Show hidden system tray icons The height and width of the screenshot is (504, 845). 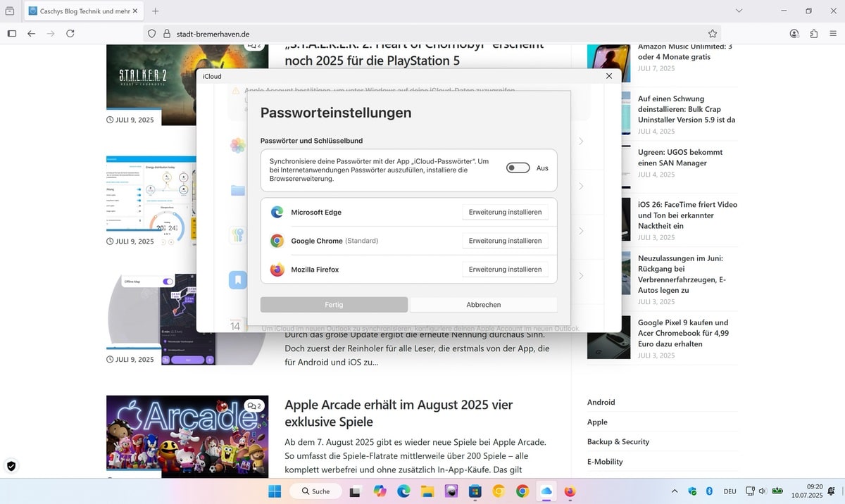[x=675, y=491]
